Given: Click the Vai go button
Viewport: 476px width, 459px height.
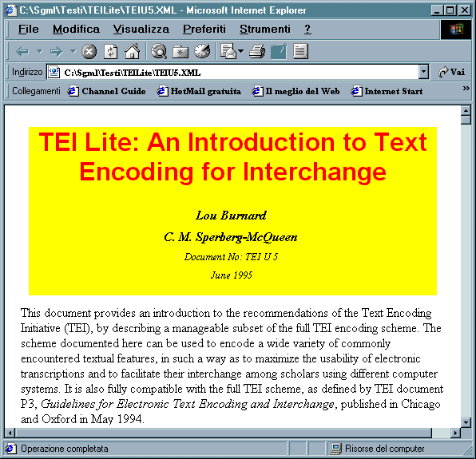Looking at the screenshot, I should pos(452,72).
